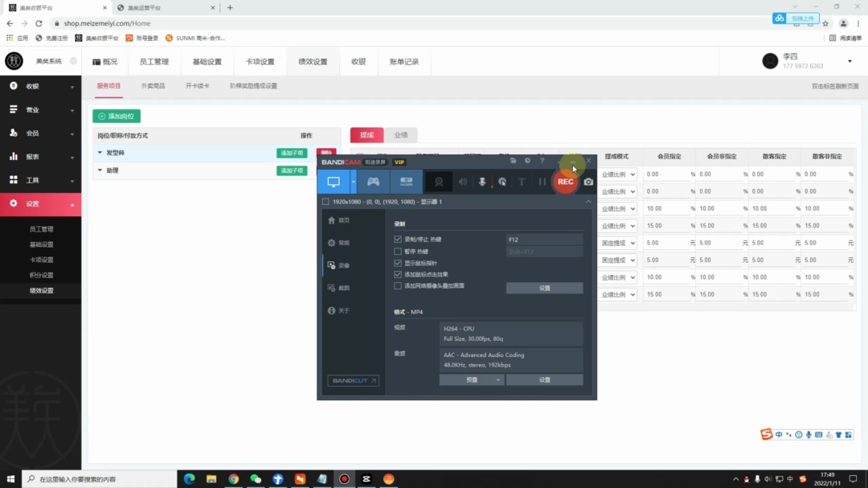Image resolution: width=868 pixels, height=488 pixels.
Task: Click the camera screenshot icon in Bandicam
Action: point(589,182)
